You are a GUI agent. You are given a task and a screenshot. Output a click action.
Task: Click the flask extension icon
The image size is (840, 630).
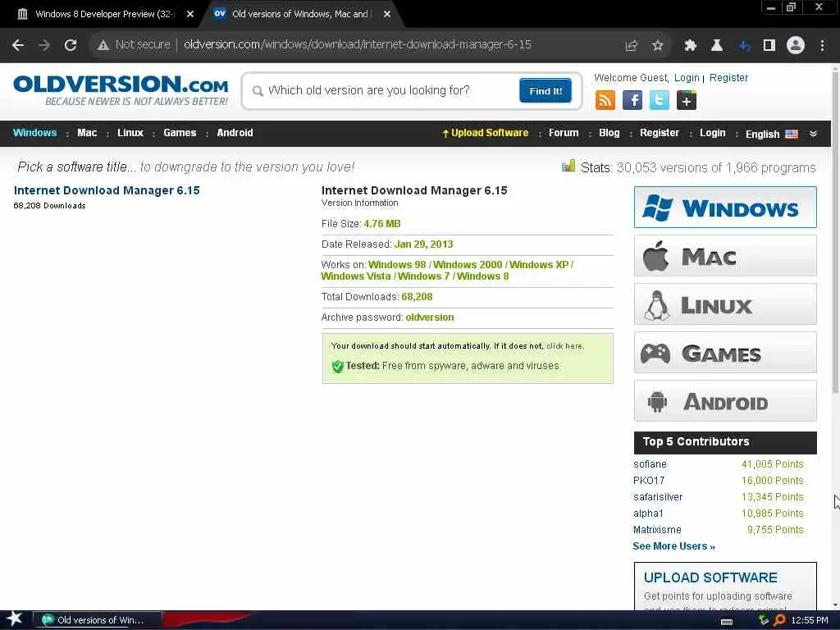717,46
